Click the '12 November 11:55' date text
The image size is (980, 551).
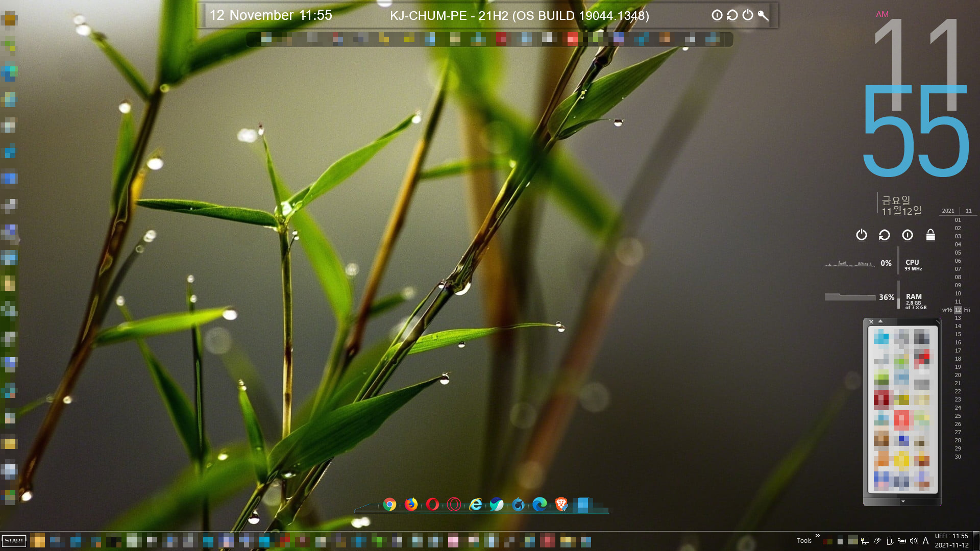[x=271, y=15]
